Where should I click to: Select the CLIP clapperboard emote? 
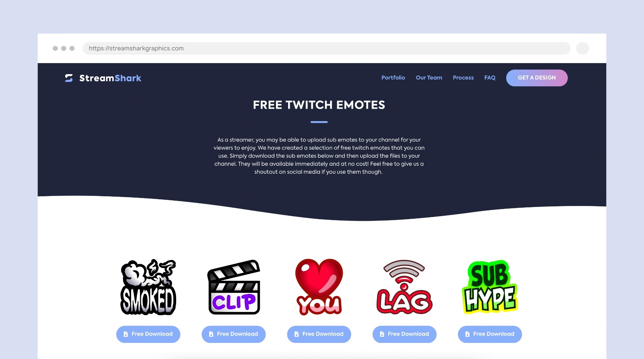[x=234, y=287]
